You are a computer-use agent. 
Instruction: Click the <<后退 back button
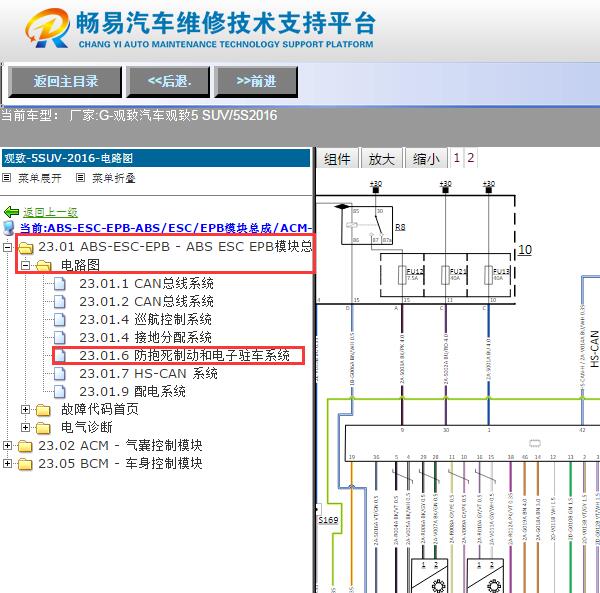pos(169,81)
